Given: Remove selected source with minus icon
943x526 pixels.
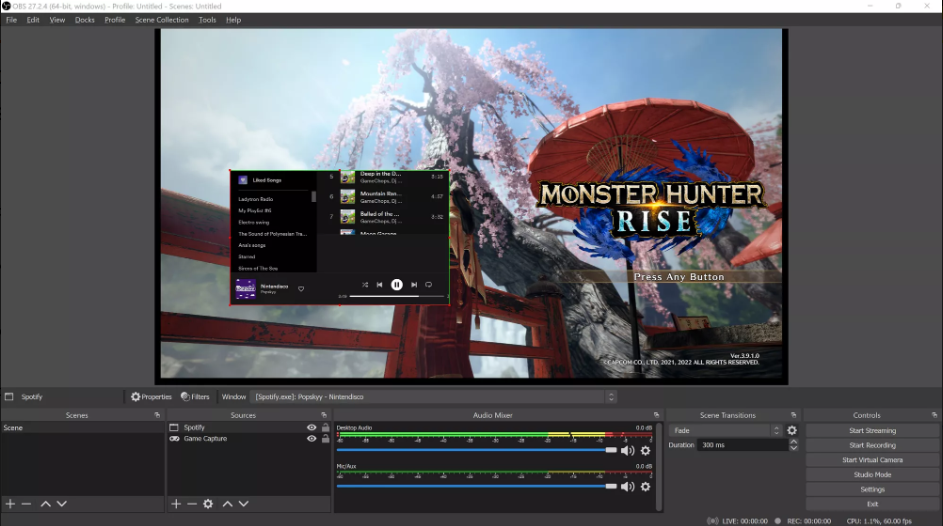Looking at the screenshot, I should (x=192, y=504).
